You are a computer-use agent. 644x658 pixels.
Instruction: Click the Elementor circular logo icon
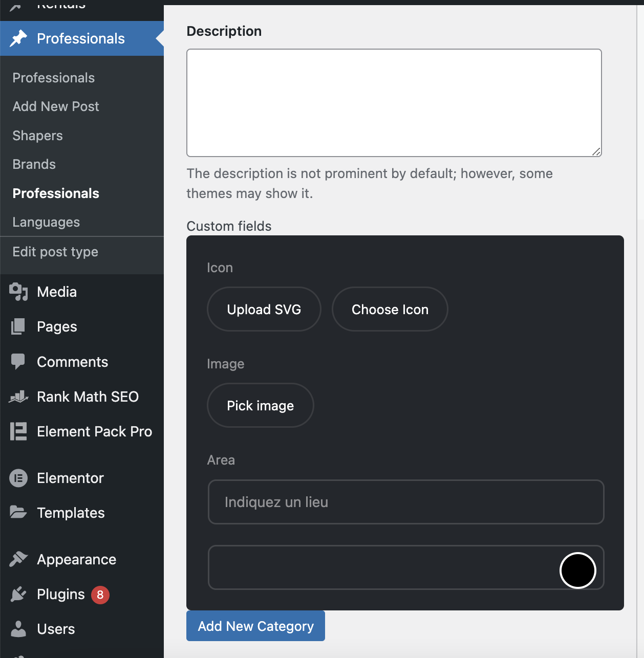[x=18, y=478]
